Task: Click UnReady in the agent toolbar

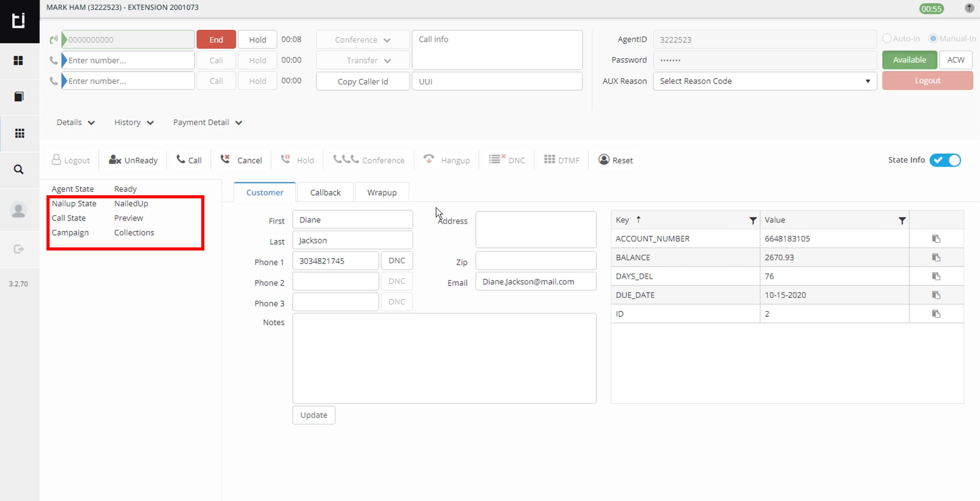Action: (x=133, y=160)
